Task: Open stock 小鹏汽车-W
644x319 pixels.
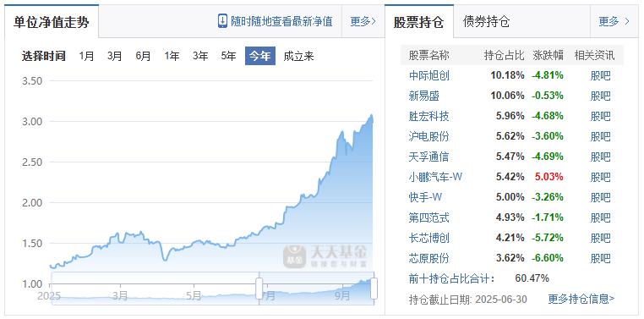Action: (x=436, y=177)
